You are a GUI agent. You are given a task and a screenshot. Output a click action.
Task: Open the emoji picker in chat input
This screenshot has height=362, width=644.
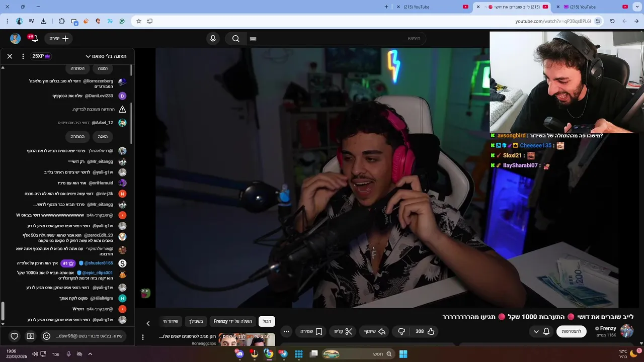pos(47,336)
